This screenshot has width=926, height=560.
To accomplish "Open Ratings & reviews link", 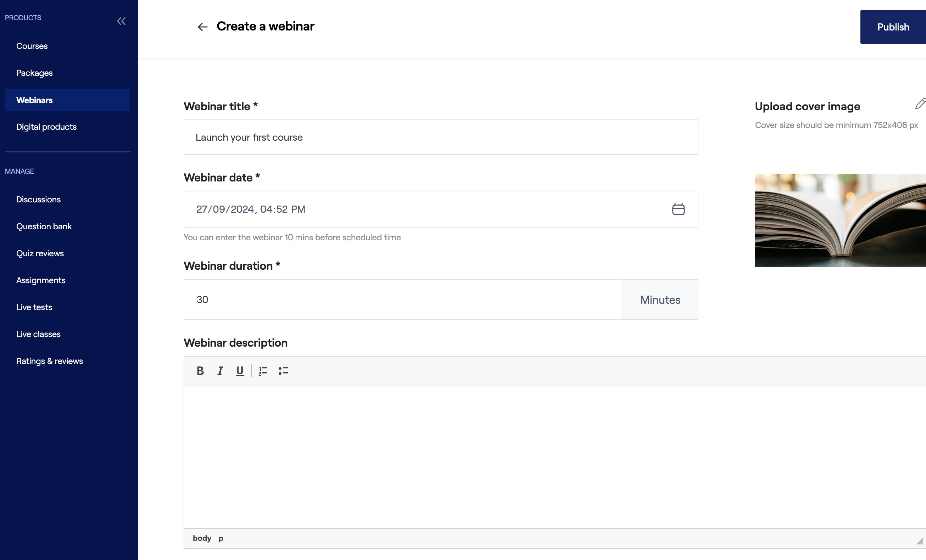I will pyautogui.click(x=50, y=361).
